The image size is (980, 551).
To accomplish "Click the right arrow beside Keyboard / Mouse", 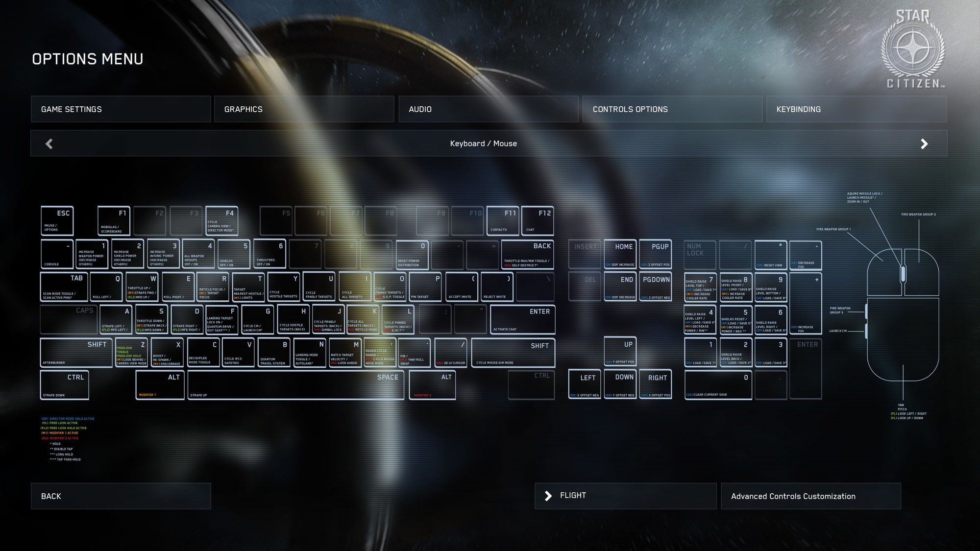I will (924, 144).
